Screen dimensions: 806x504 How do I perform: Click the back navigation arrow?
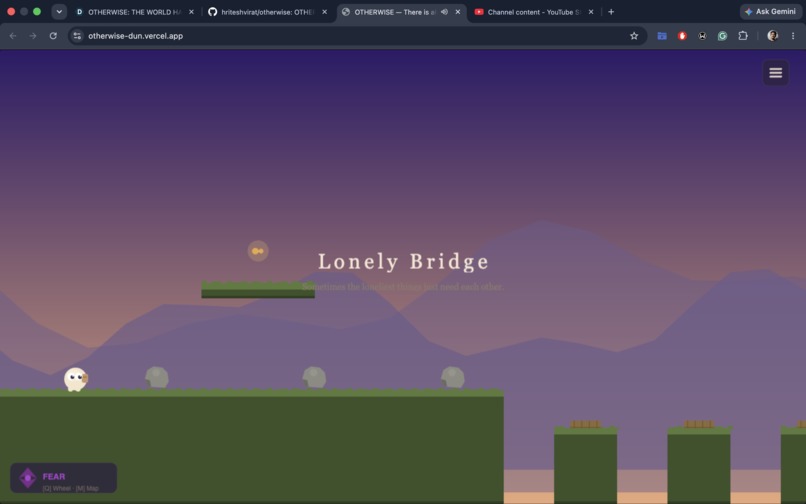(13, 36)
